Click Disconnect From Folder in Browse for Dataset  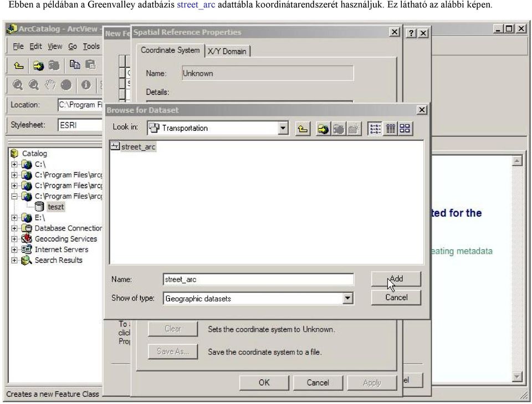click(338, 129)
